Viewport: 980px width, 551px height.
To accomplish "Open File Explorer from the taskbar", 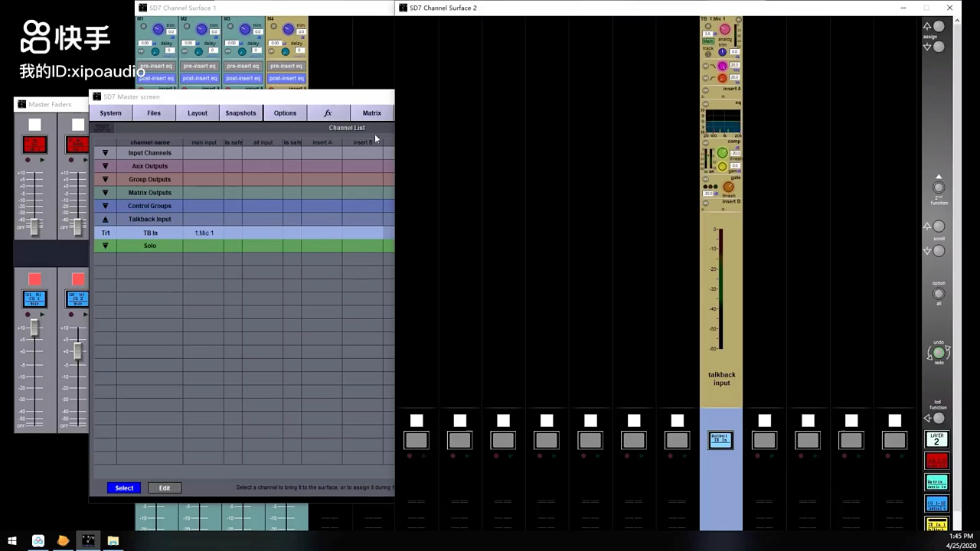I will click(x=113, y=541).
